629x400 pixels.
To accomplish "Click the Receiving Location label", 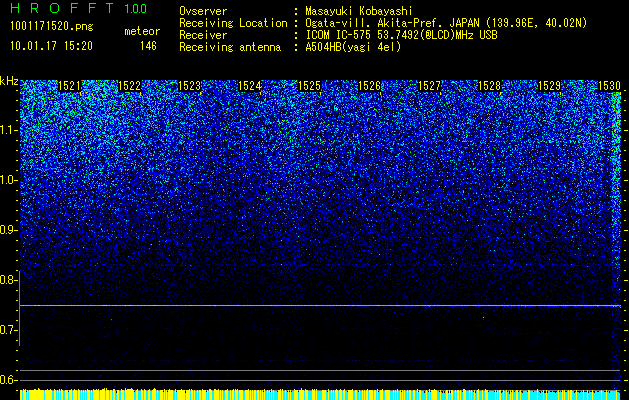I will (x=233, y=23).
